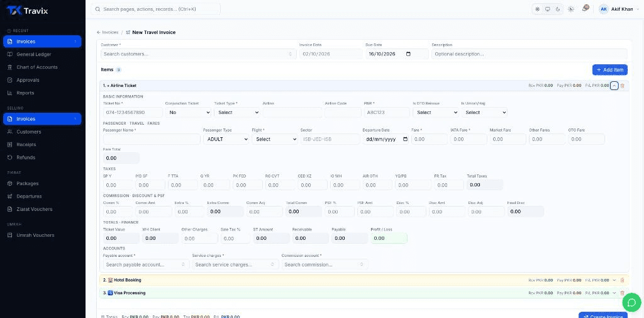
Task: Click the PSF % field
Action: click(x=339, y=212)
